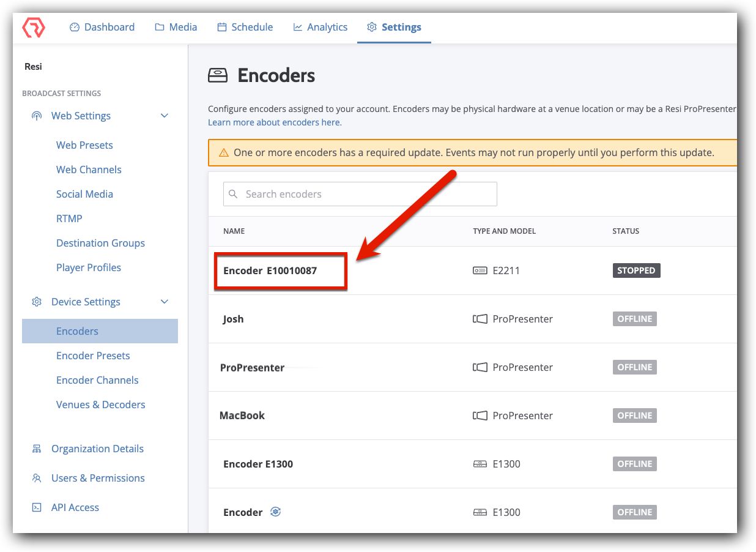Click the sync icon beside Encoder

click(x=276, y=512)
